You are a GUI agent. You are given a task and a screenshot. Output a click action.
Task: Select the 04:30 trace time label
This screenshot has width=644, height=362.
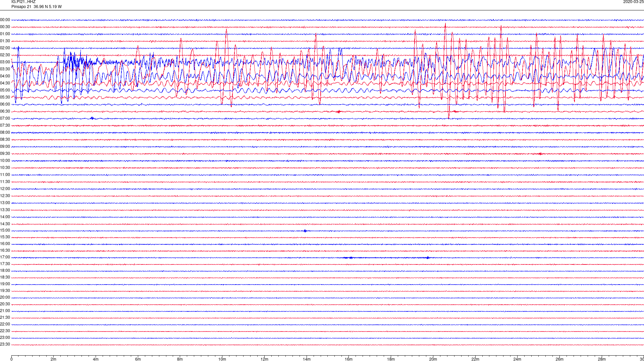(x=5, y=83)
